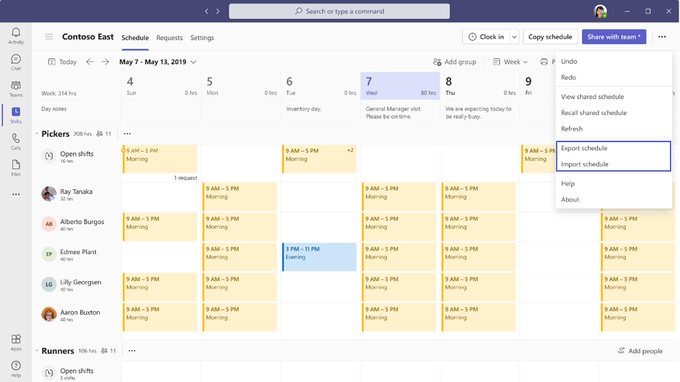Screen dimensions: 680x382
Task: Switch to the Requests tab
Action: coord(170,38)
